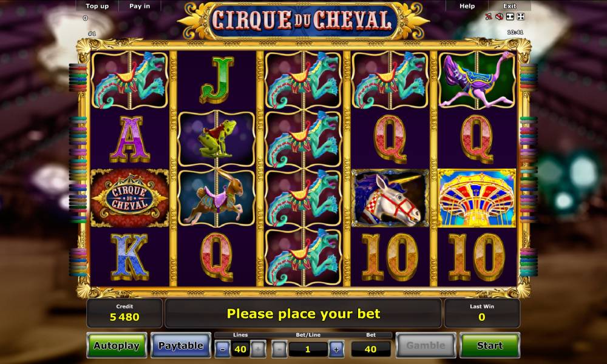
Task: Decrease Bet/Line with minus button
Action: (279, 349)
